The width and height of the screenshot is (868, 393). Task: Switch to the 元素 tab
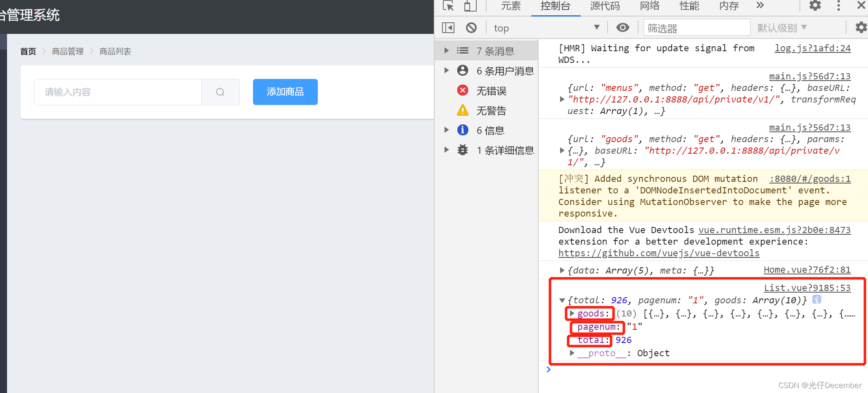511,6
